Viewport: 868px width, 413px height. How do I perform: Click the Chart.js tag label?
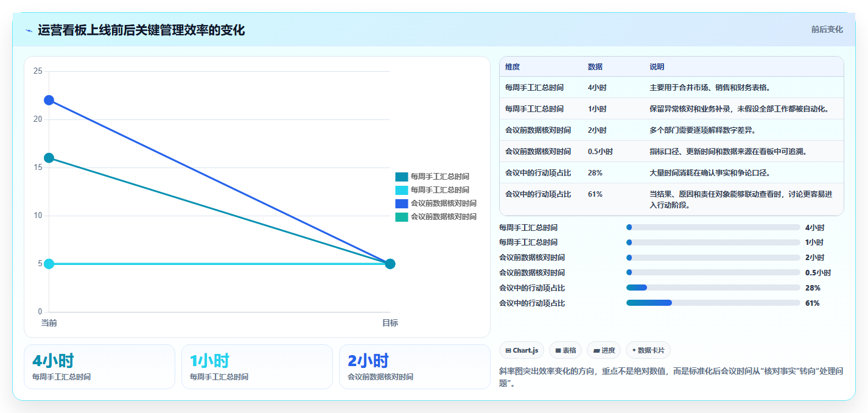click(x=525, y=350)
